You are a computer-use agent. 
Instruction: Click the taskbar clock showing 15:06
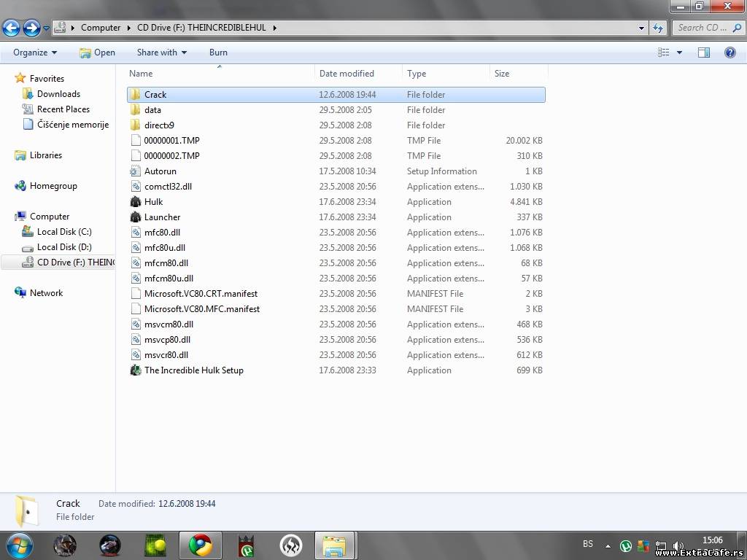[712, 540]
